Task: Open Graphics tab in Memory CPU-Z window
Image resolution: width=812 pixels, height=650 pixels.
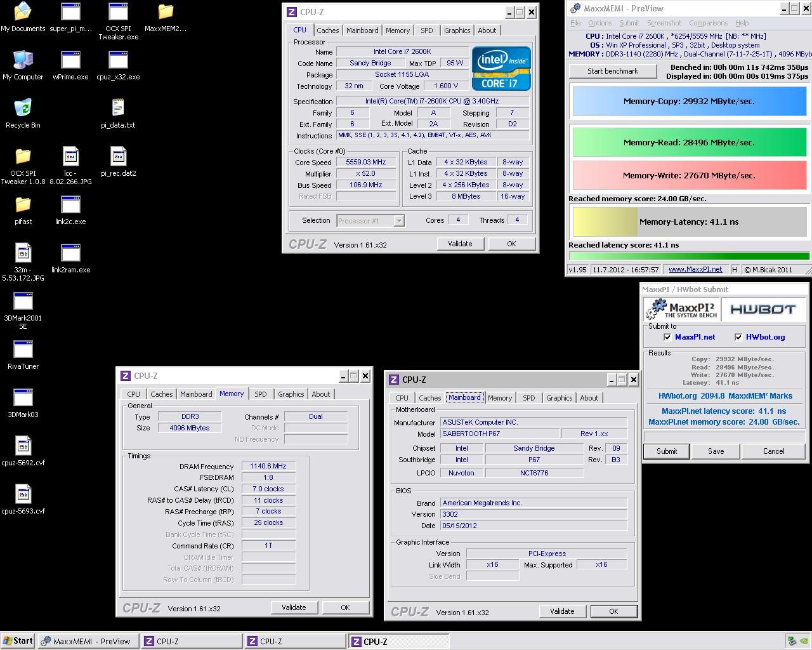Action: click(291, 394)
